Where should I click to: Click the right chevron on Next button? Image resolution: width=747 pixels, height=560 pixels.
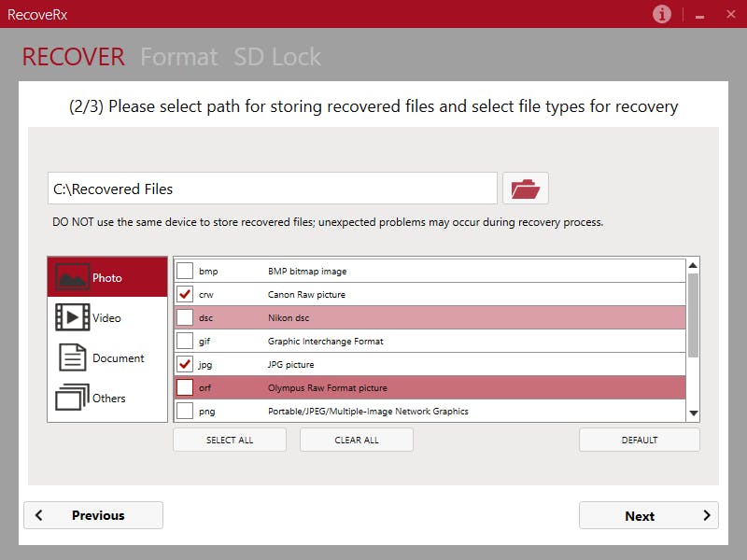coord(707,516)
